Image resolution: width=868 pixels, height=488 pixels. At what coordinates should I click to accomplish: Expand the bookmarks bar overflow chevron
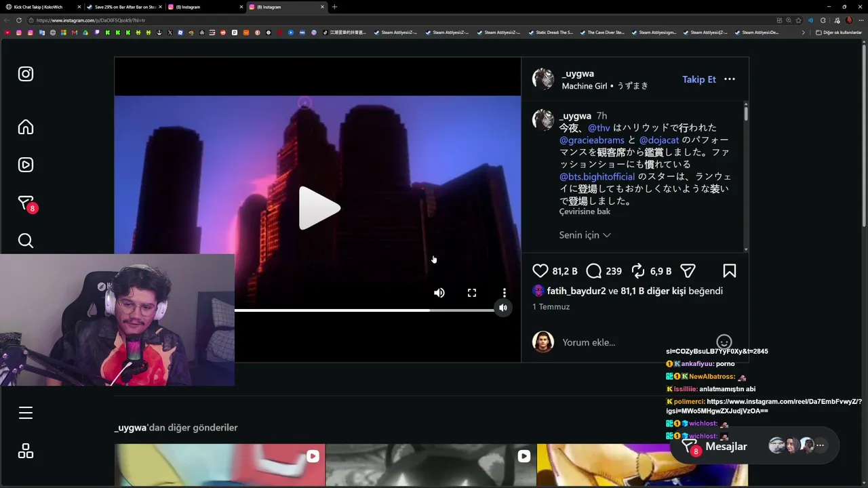click(804, 33)
